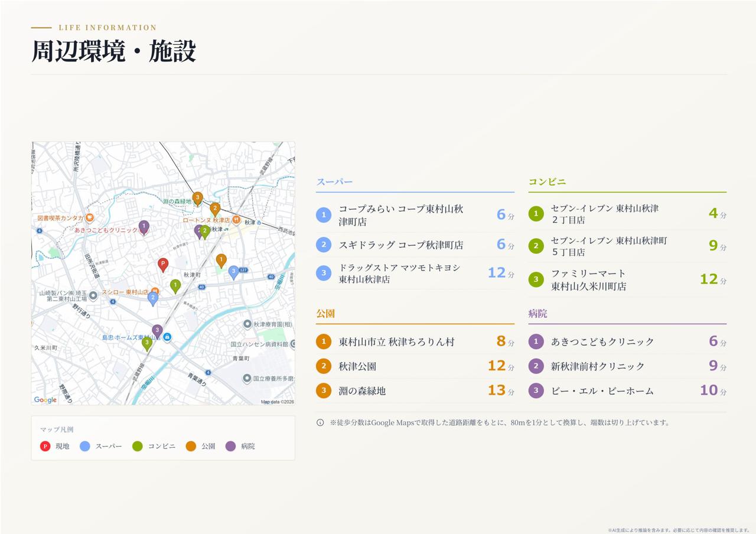Pick orange park pin 1 on the map

[221, 261]
